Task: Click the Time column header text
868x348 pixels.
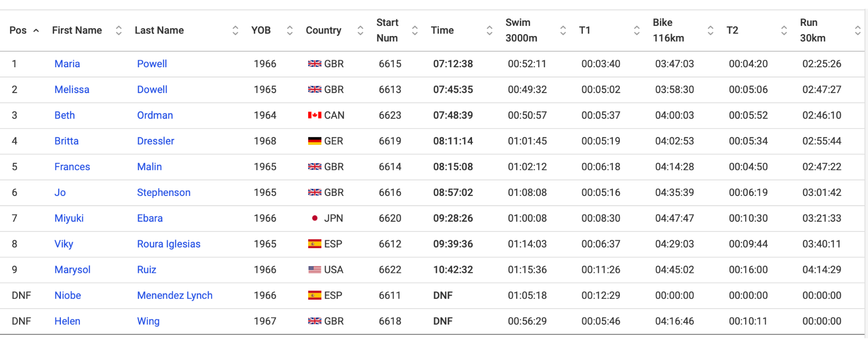Action: coord(442,30)
